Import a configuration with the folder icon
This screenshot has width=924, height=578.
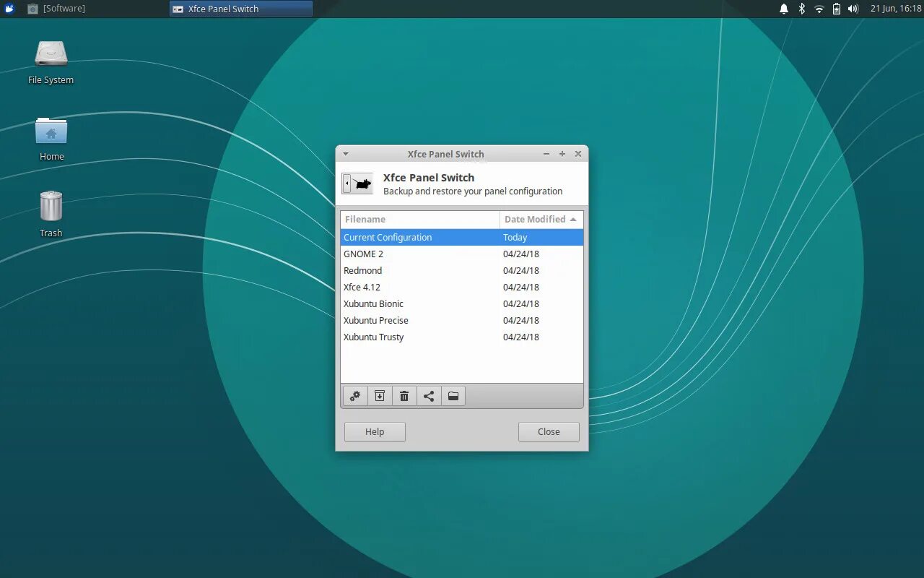453,395
